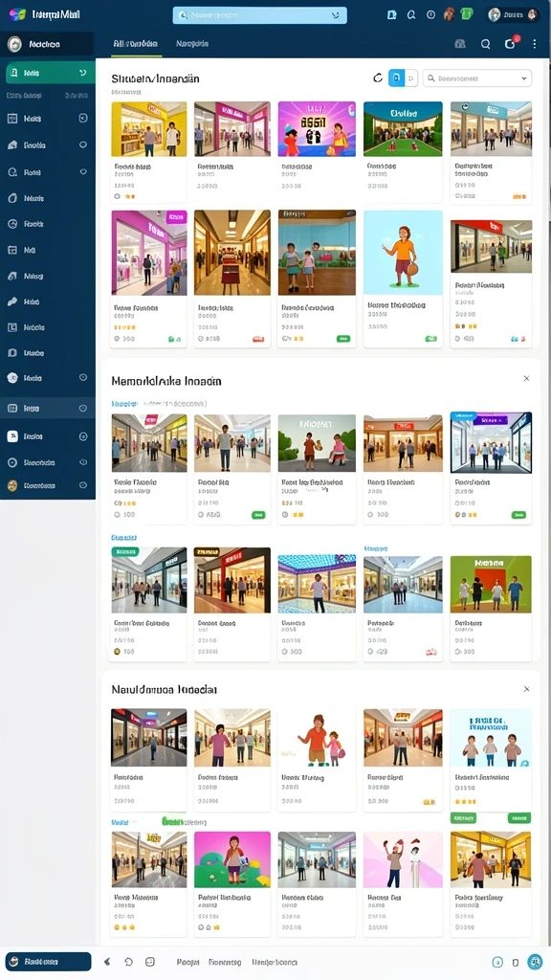The height and width of the screenshot is (980, 551).
Task: Select the sidebar row with the K square icon
Action: 47,327
